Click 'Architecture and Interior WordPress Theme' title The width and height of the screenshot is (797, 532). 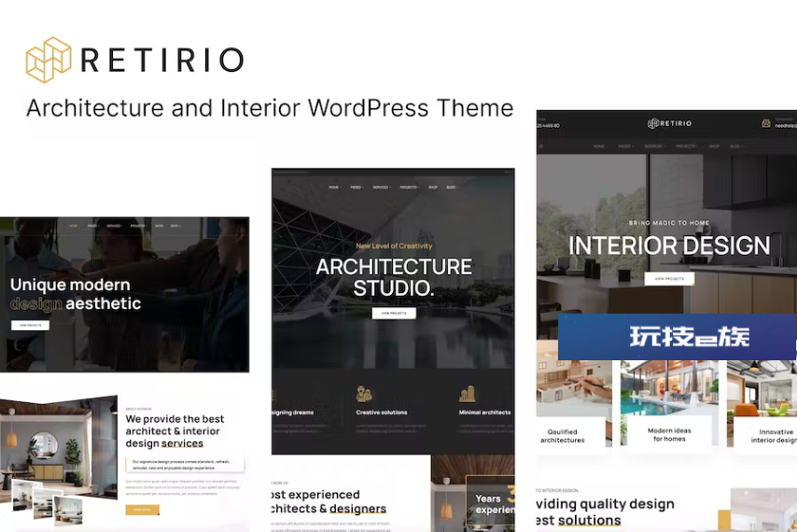coord(270,107)
